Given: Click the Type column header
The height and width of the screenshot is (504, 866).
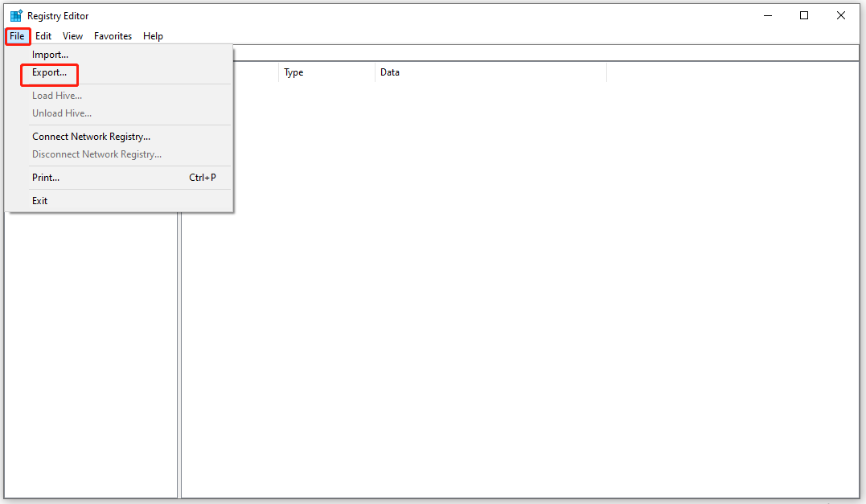Looking at the screenshot, I should (x=327, y=72).
